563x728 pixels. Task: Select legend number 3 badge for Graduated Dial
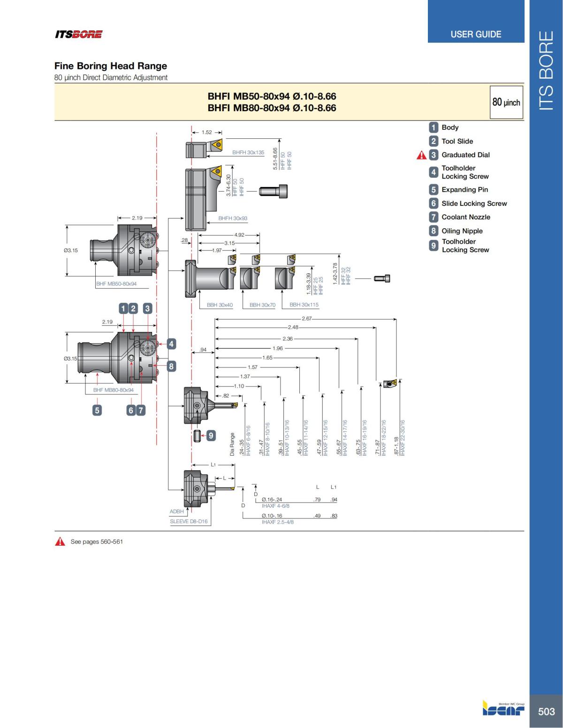(x=434, y=155)
